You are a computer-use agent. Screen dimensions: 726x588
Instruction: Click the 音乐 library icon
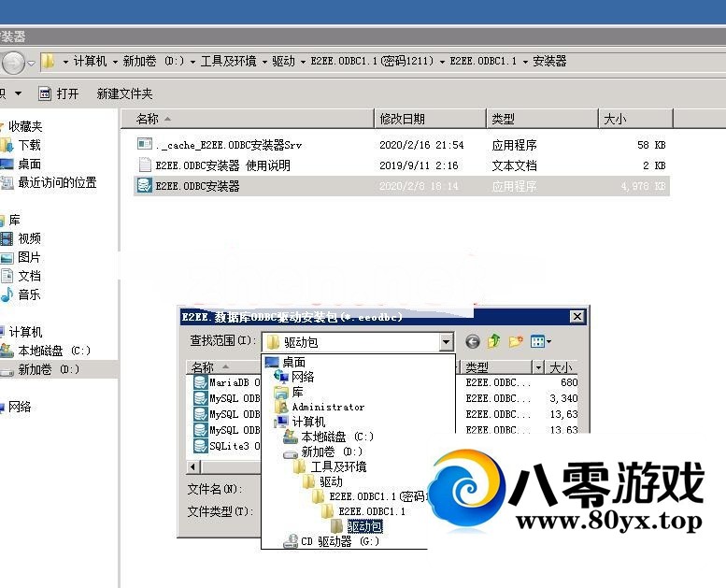coord(7,294)
